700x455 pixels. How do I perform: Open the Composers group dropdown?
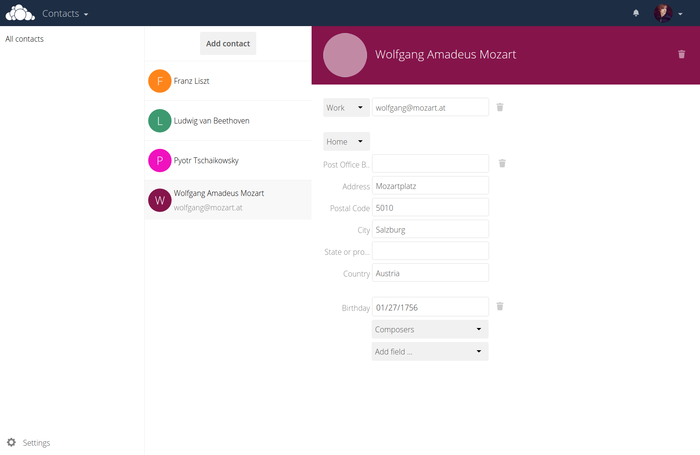pos(430,329)
